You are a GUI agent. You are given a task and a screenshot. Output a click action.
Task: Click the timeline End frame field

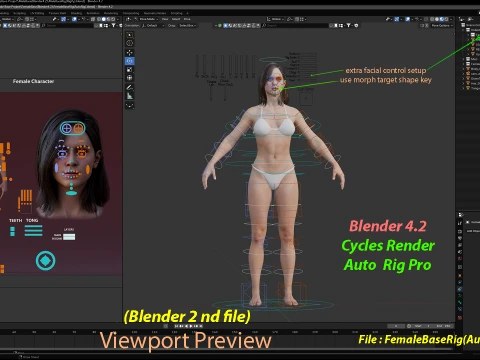click(x=445, y=326)
